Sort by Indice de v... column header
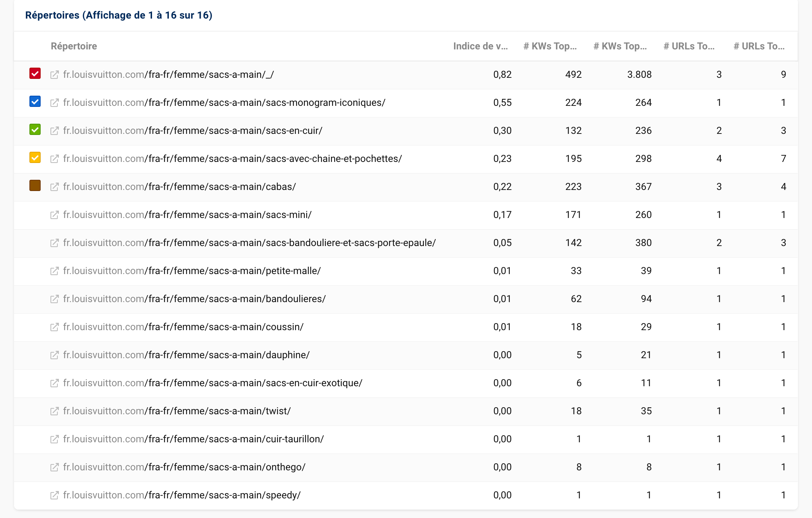The image size is (812, 518). click(480, 46)
